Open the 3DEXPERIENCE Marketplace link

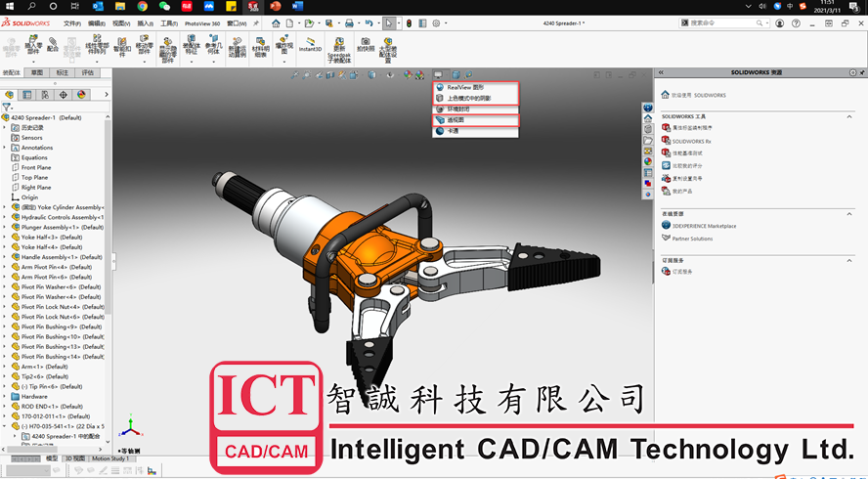tap(704, 226)
